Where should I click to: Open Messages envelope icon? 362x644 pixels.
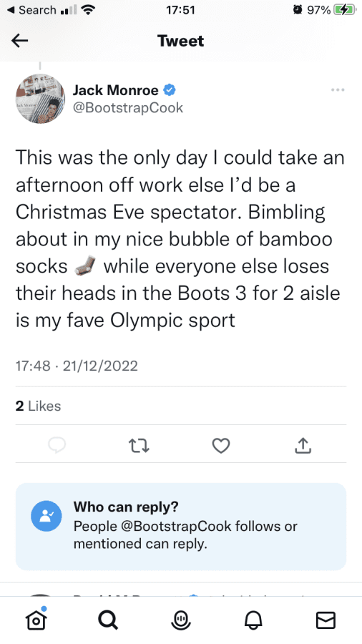[x=326, y=620]
